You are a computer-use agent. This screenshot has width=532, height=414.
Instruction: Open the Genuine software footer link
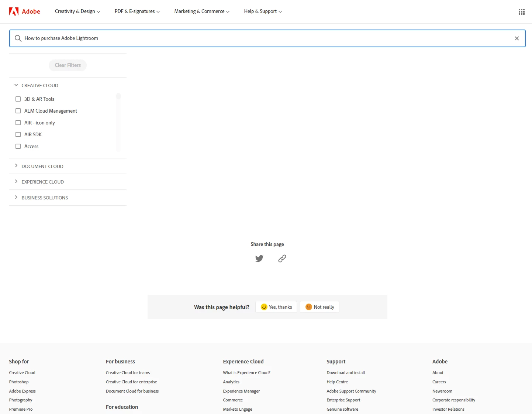(x=342, y=409)
